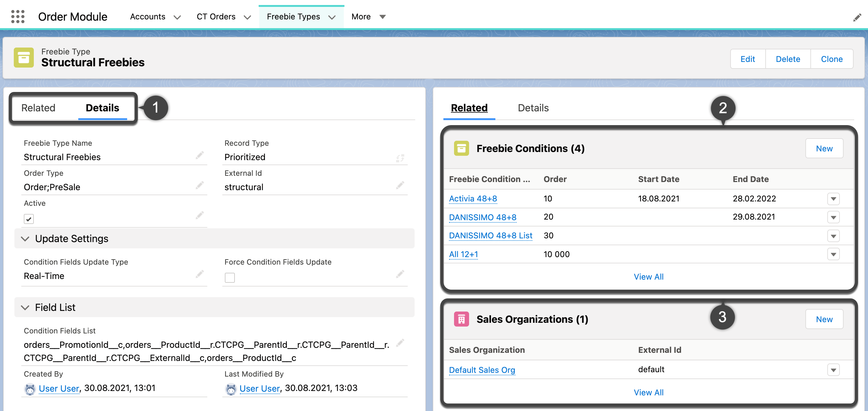Open the Accounts navigation dropdown chevron
The image size is (868, 411).
(177, 17)
